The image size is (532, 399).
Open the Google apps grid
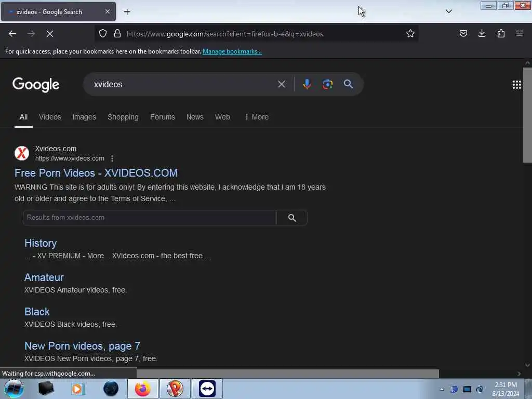[x=517, y=85]
